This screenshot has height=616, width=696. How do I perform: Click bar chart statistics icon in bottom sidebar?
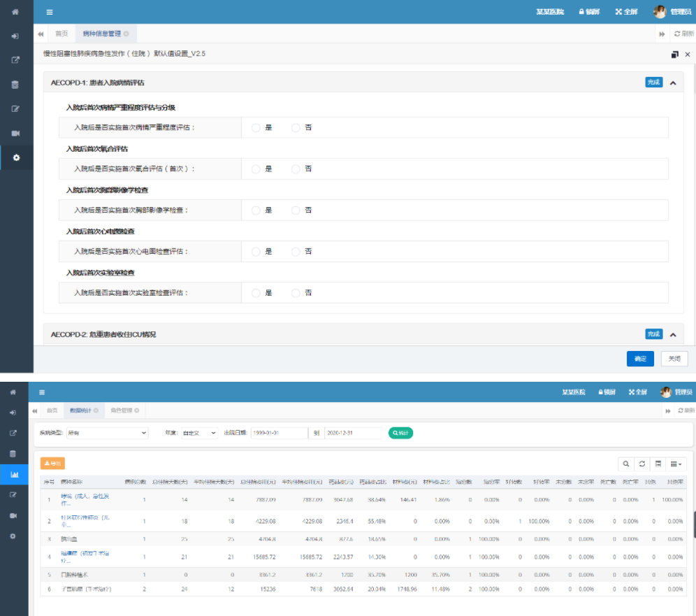click(x=14, y=474)
